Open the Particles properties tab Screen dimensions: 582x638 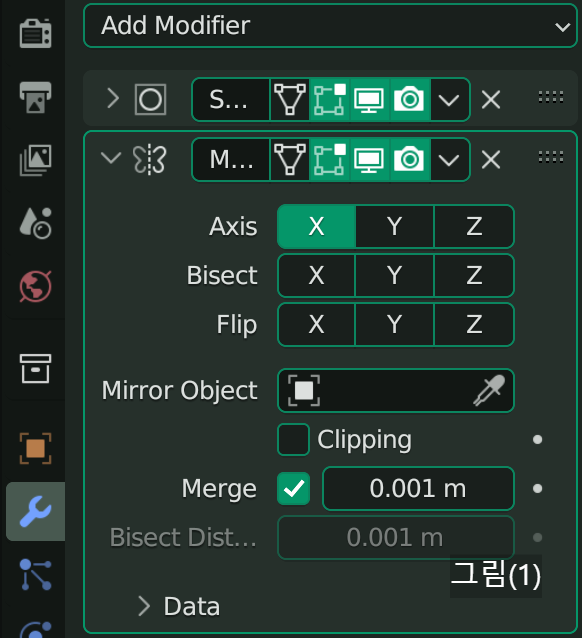[x=35, y=575]
